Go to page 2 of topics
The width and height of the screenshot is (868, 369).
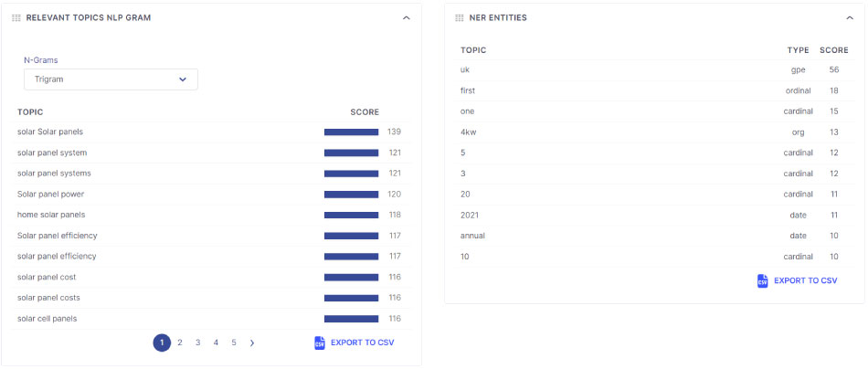point(180,343)
